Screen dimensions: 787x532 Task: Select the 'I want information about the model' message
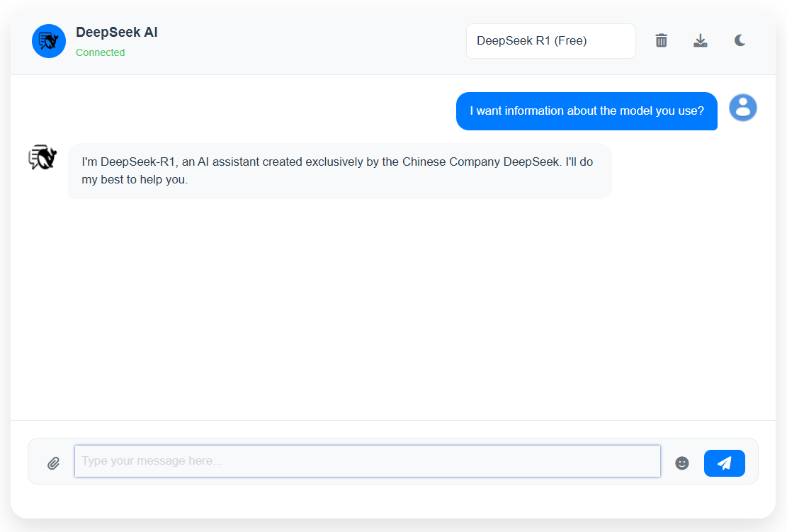click(x=587, y=111)
